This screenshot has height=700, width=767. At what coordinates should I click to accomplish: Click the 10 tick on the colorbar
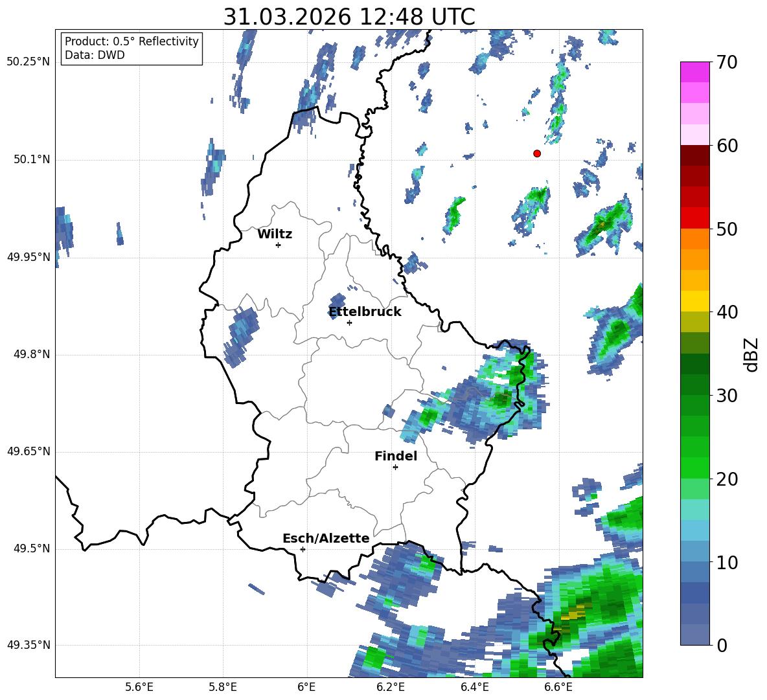[726, 562]
